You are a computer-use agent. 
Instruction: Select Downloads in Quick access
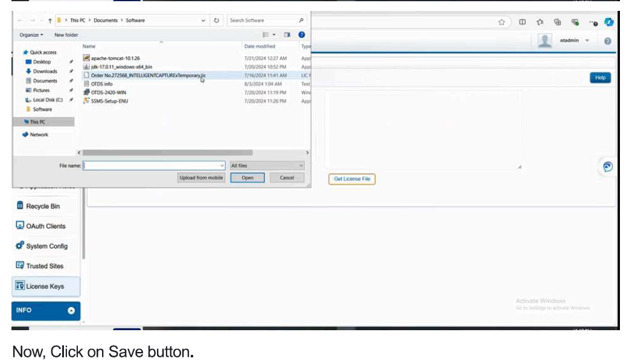tap(45, 71)
